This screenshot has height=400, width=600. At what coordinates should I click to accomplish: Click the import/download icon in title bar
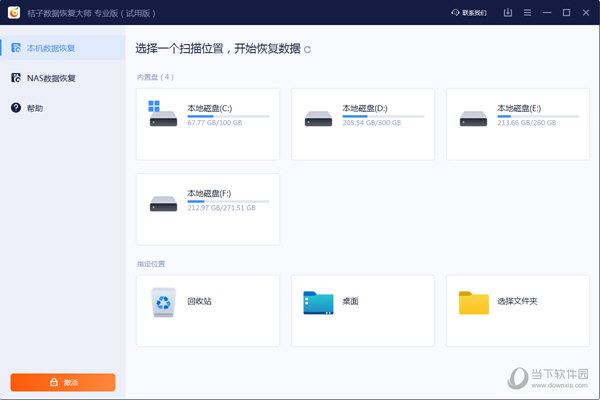click(507, 13)
